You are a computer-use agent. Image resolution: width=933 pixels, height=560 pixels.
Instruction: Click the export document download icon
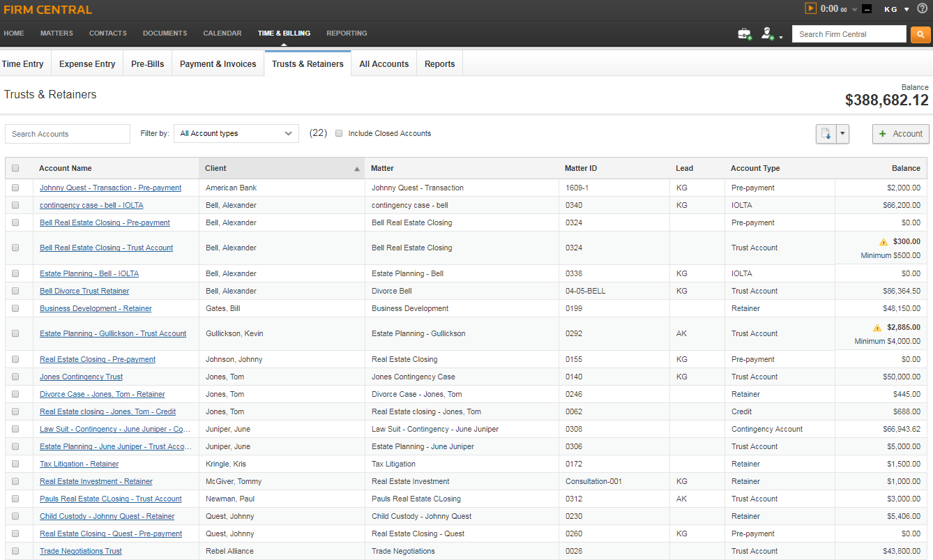(826, 134)
